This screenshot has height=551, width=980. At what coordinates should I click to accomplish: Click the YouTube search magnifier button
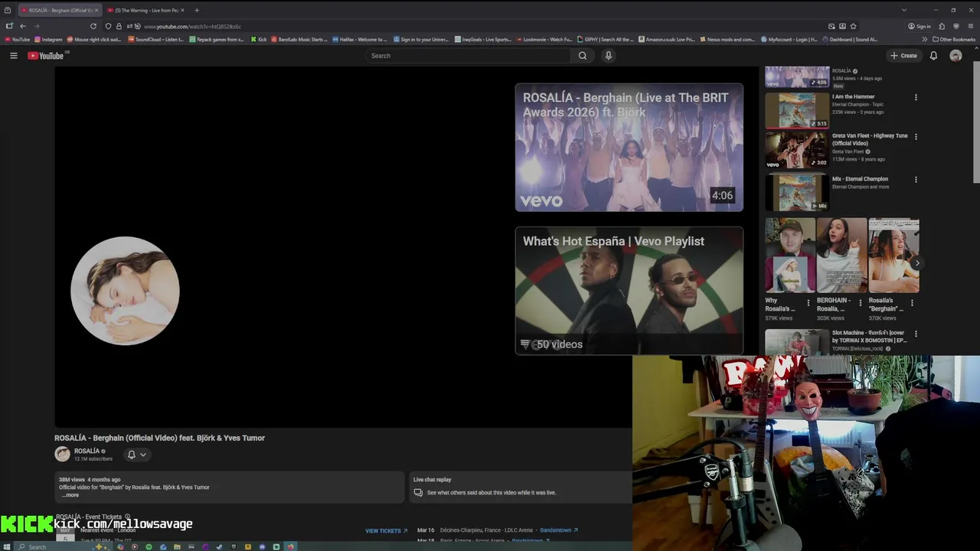(x=583, y=55)
